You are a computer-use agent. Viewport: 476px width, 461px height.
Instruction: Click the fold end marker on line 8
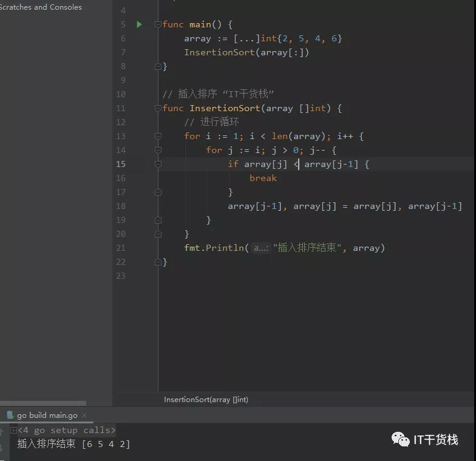158,66
